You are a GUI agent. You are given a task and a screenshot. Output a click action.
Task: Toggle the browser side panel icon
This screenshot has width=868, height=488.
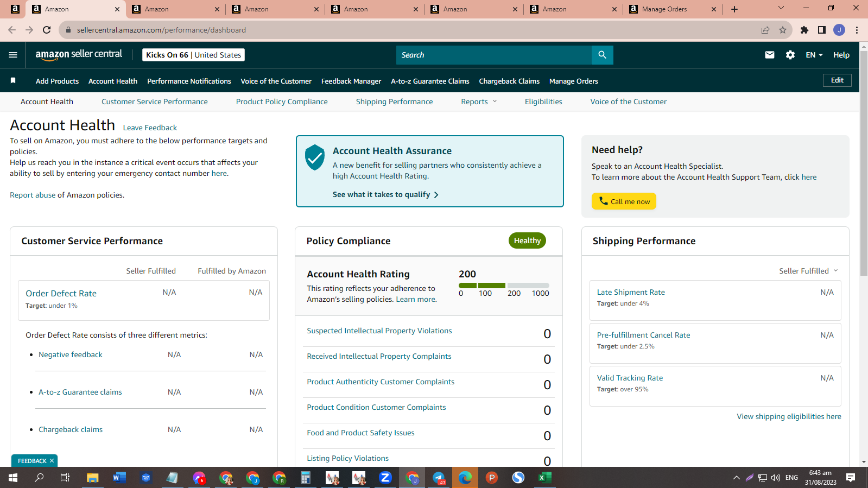822,30
